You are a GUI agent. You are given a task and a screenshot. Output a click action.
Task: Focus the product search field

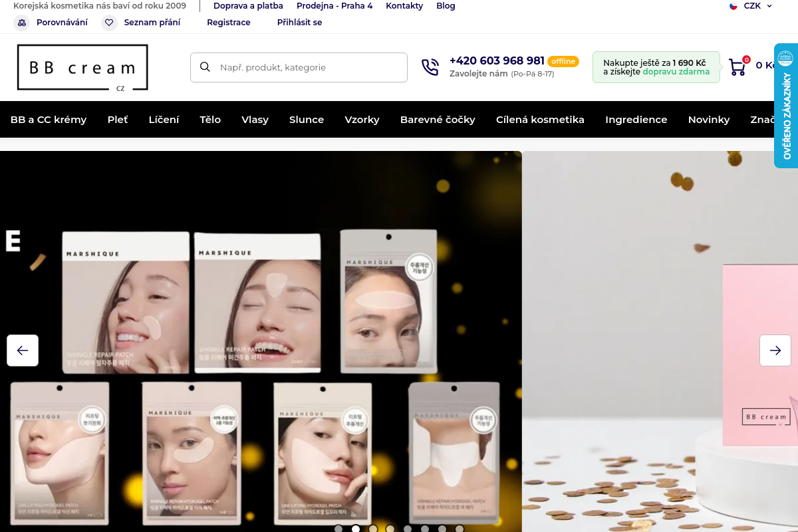tap(299, 67)
